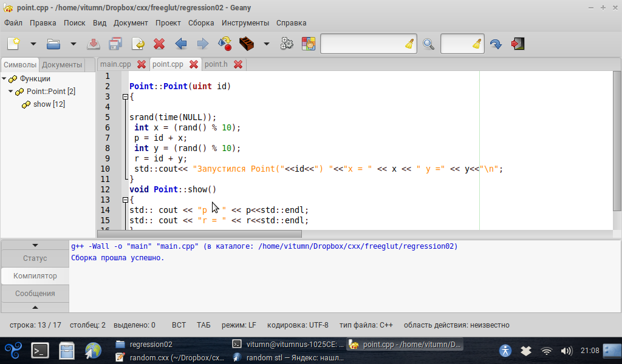Open the Проект menu
622x364 pixels.
pos(168,23)
